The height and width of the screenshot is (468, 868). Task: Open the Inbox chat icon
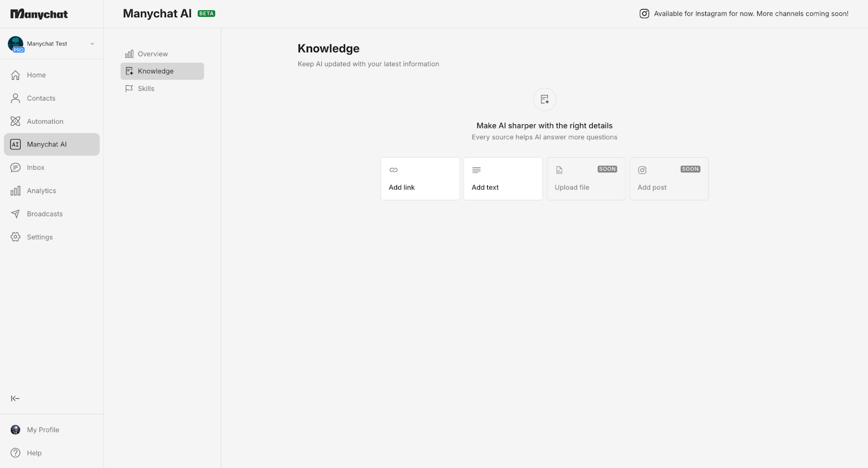tap(16, 168)
